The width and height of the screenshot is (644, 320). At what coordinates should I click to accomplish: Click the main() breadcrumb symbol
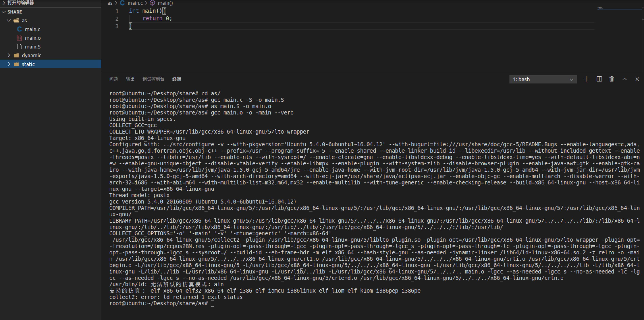166,3
